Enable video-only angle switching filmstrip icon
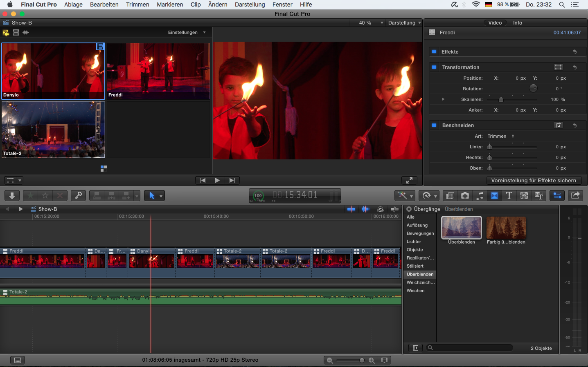The image size is (588, 367). [x=16, y=33]
